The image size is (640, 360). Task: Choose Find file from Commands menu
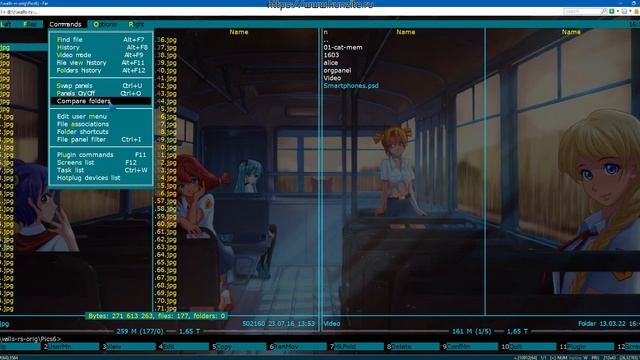(x=101, y=40)
